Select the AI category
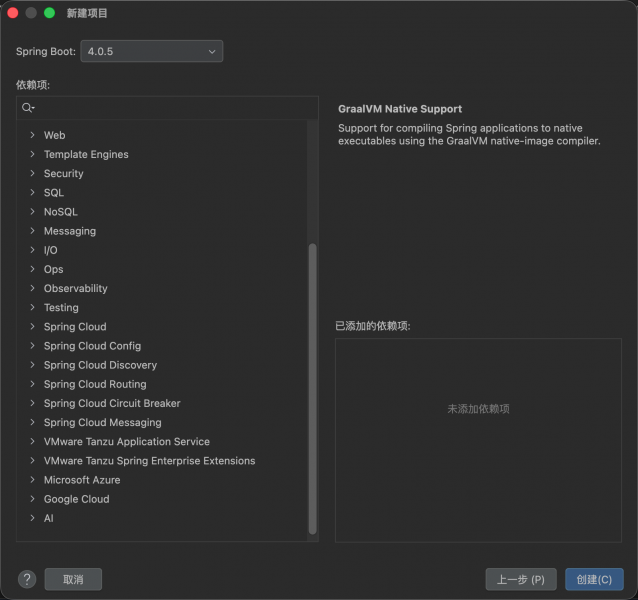Screen dimensions: 638x600 [162, 518]
